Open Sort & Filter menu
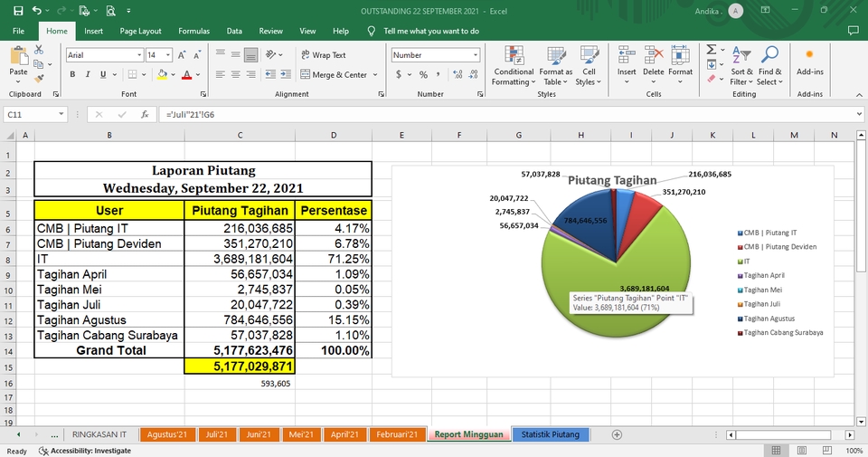 pyautogui.click(x=741, y=66)
